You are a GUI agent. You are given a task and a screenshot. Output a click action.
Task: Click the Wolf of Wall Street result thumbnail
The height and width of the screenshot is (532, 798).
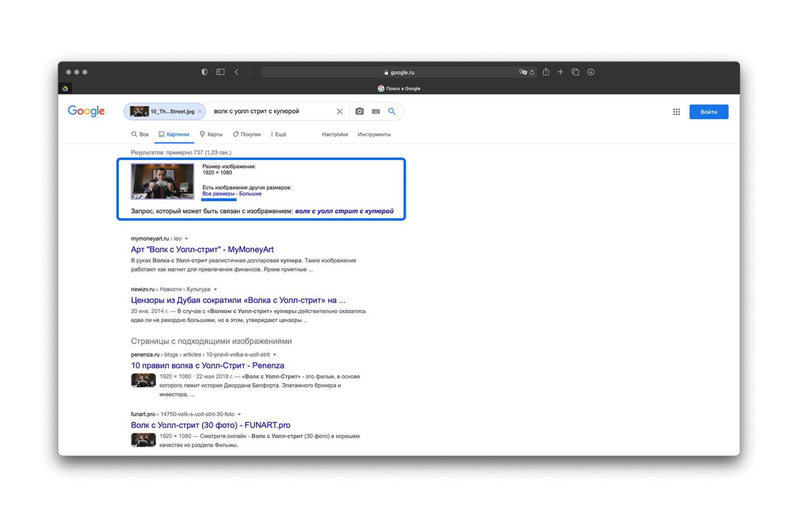pyautogui.click(x=163, y=181)
